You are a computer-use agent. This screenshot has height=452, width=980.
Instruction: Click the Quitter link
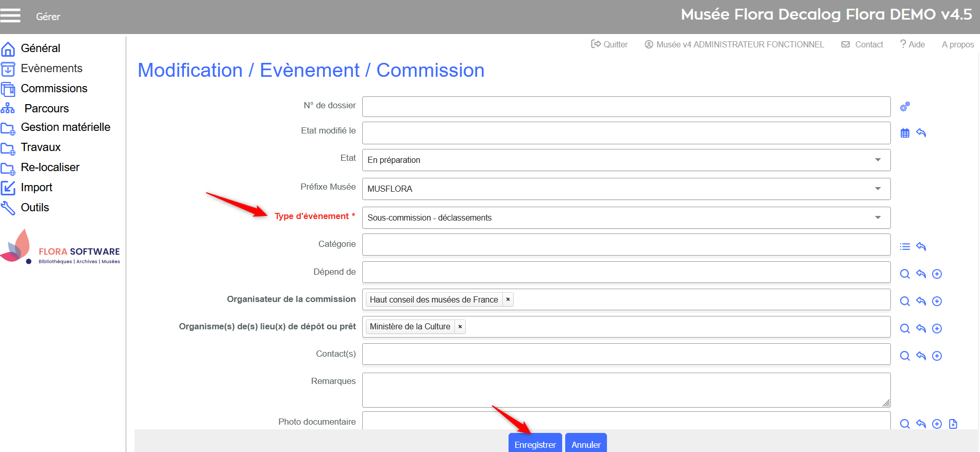pyautogui.click(x=610, y=45)
